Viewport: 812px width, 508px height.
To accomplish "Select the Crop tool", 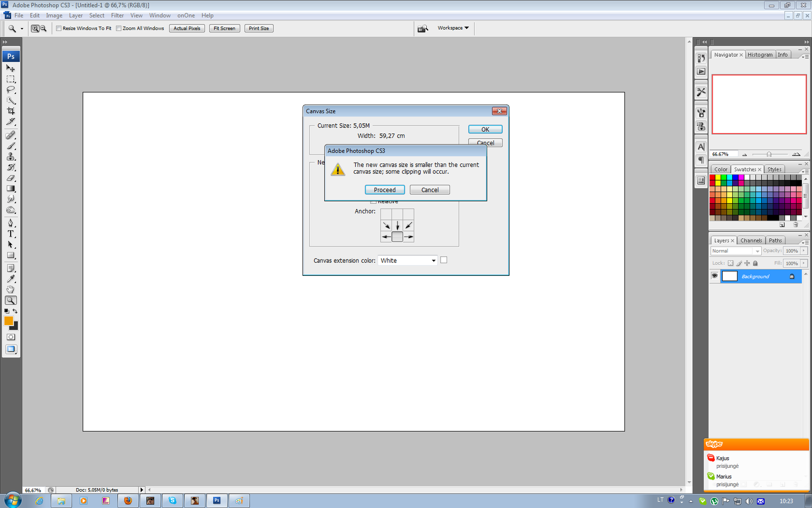I will coord(11,111).
